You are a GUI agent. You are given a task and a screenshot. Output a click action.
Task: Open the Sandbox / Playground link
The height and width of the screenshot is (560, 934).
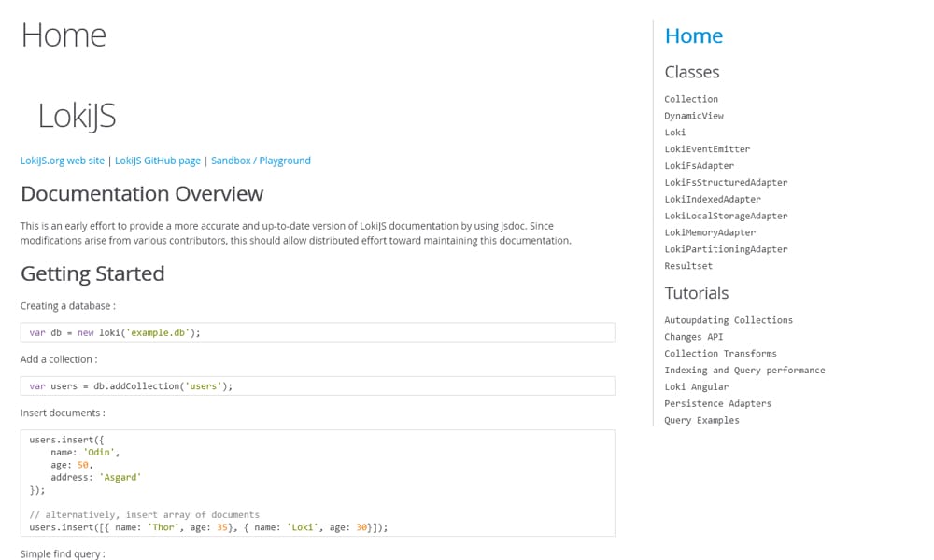tap(261, 160)
